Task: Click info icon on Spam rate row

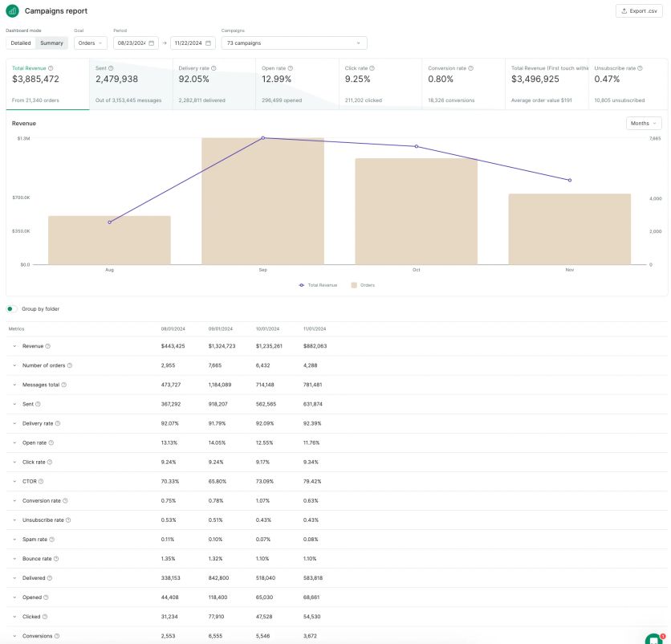Action: click(52, 540)
